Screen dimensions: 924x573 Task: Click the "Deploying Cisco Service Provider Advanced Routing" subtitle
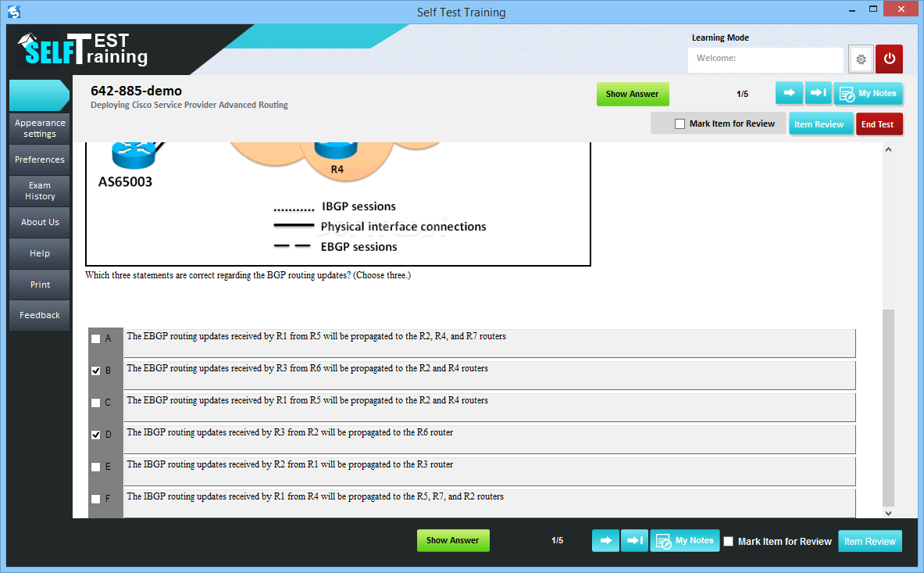(x=189, y=105)
